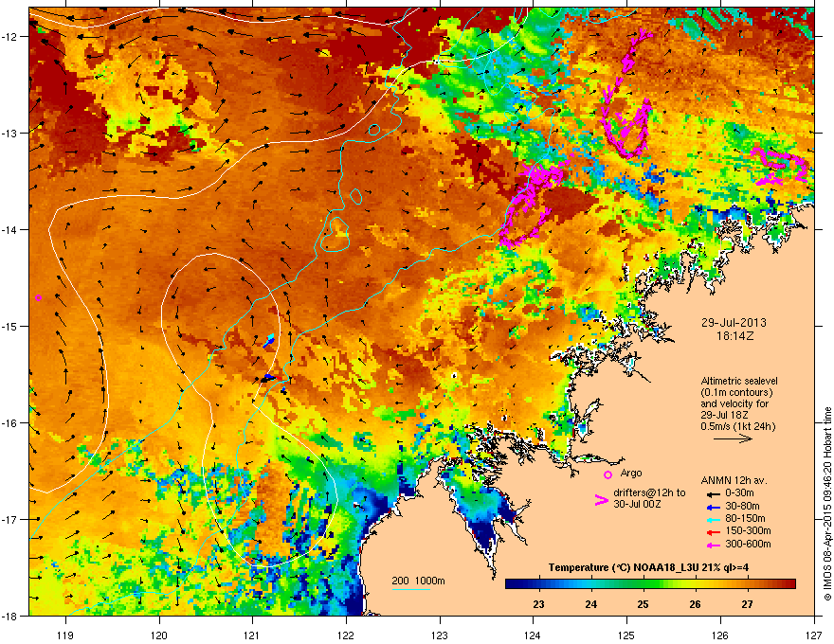Click the longitude axis label 121
Image resolution: width=834 pixels, height=644 pixels.
(x=252, y=635)
